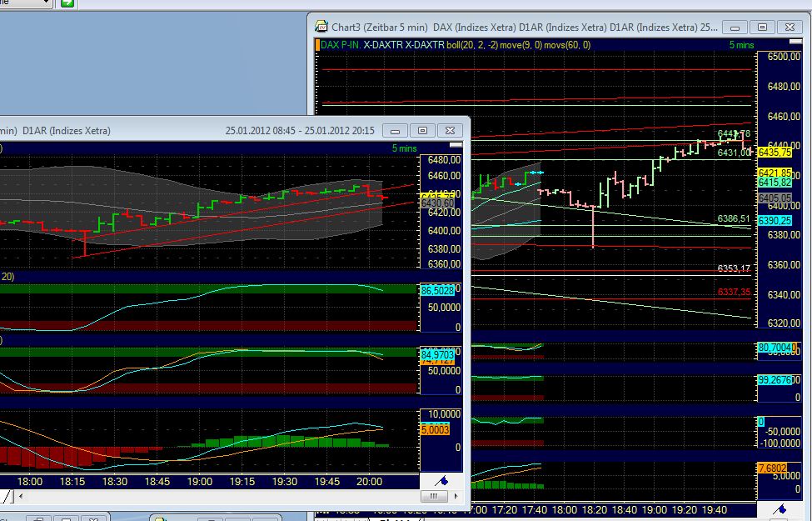Click the horizontal scrollbar thumb below the front chart

coord(434,496)
